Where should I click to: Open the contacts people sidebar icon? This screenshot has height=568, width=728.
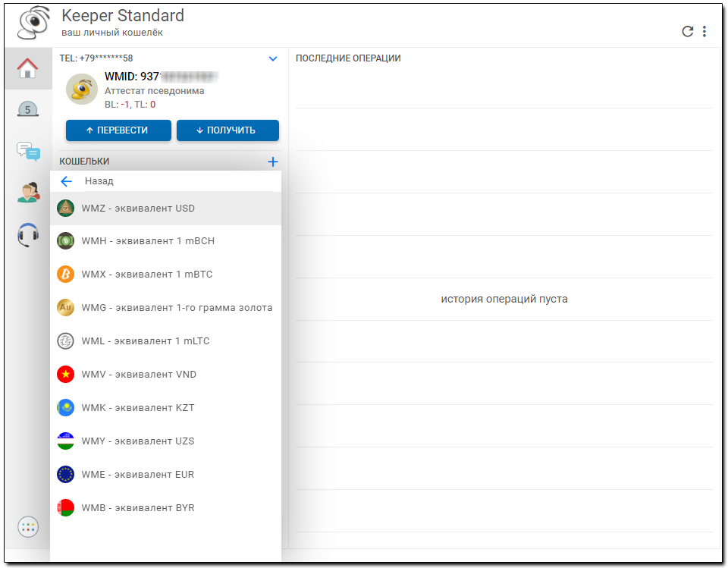coord(28,193)
